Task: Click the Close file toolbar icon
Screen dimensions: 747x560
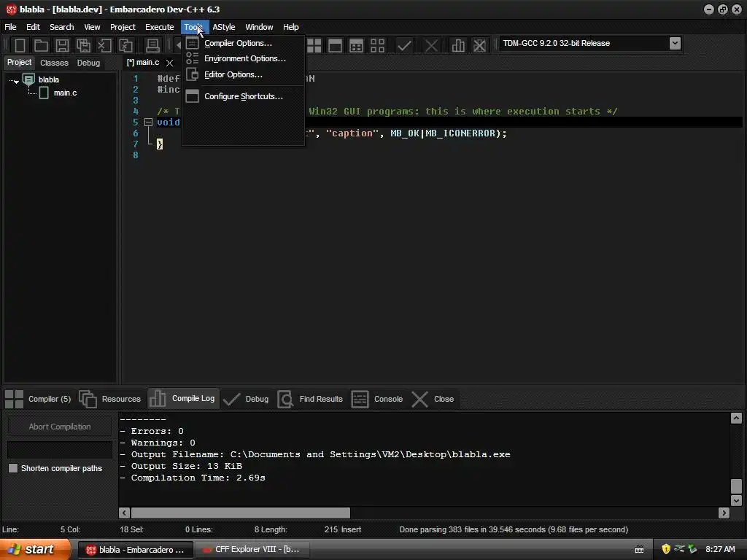Action: tap(104, 46)
